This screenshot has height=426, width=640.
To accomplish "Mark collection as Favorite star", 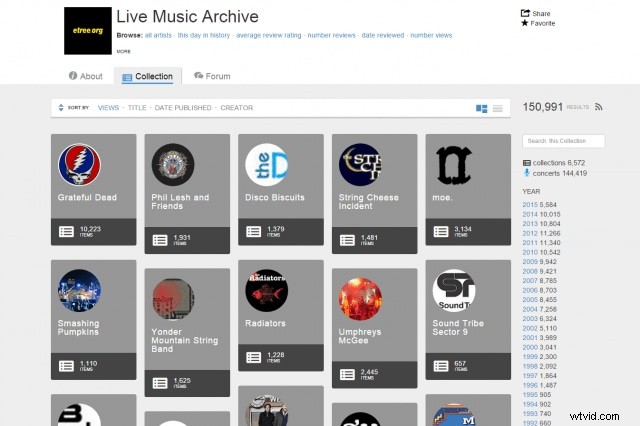I will click(525, 23).
